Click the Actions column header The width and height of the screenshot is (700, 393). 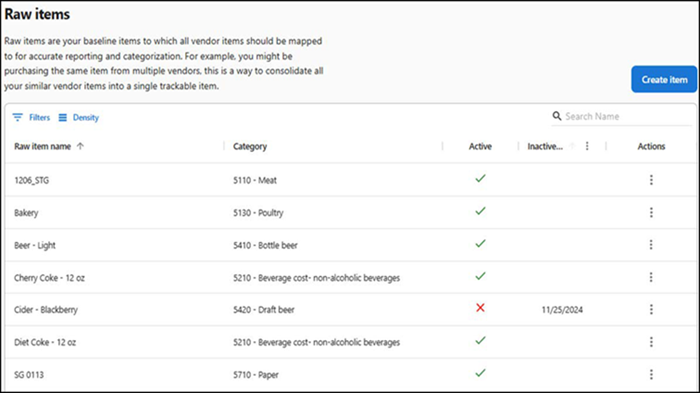651,146
